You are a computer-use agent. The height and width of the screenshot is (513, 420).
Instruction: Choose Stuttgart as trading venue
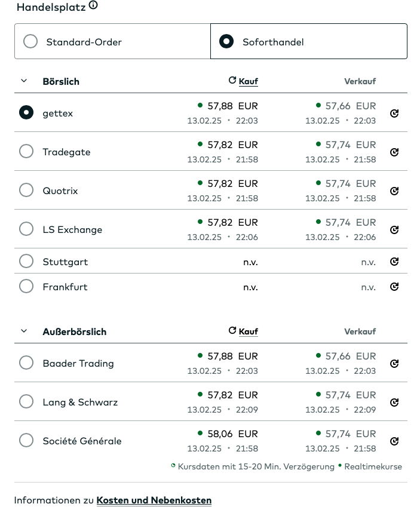click(x=26, y=262)
